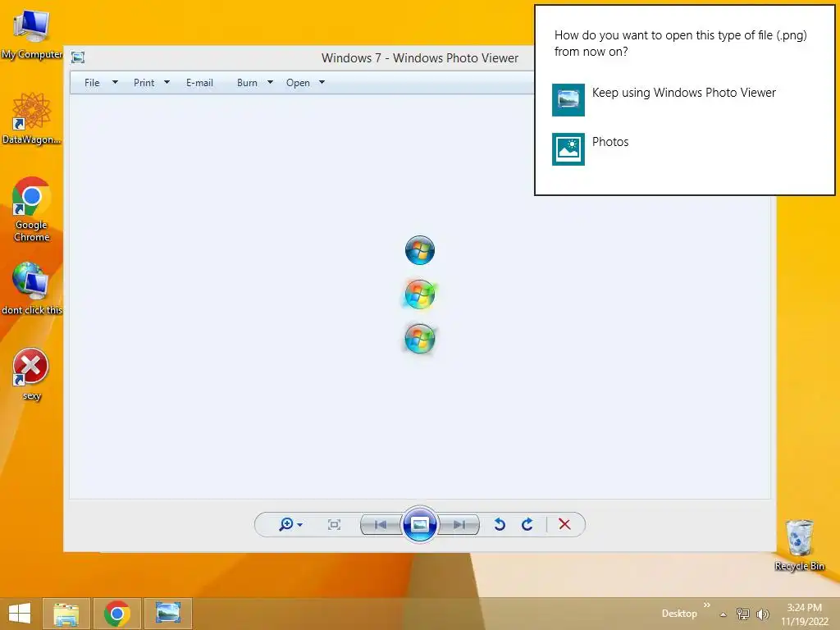Click the Windows Start button

20,614
